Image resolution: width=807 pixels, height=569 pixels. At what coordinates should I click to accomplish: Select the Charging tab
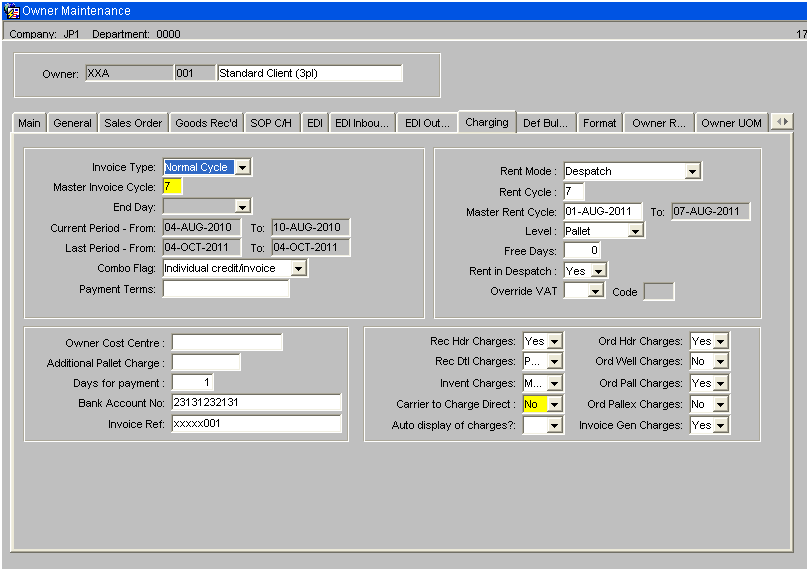pos(487,122)
